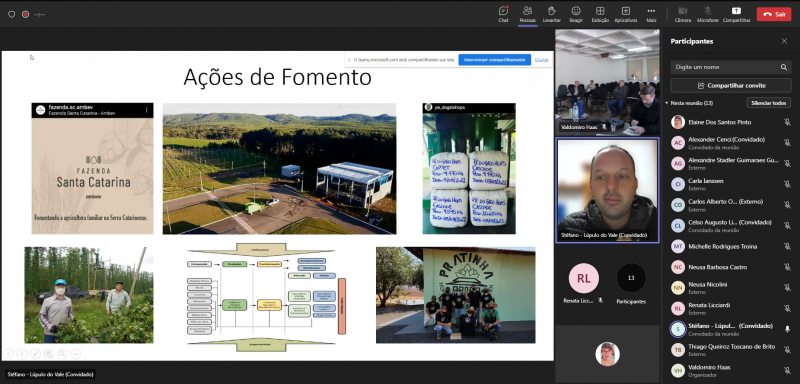Open the Exibição view options

[600, 14]
